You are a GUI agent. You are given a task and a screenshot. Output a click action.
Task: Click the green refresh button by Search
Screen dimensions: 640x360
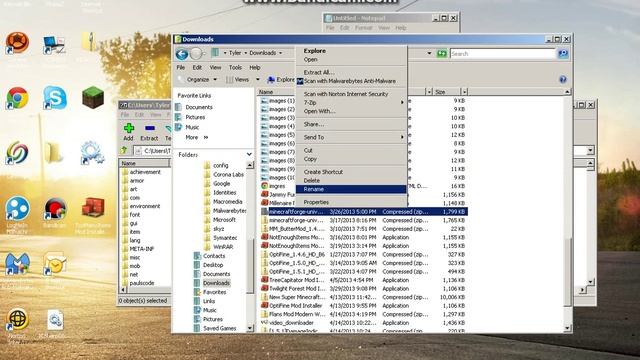pos(442,53)
